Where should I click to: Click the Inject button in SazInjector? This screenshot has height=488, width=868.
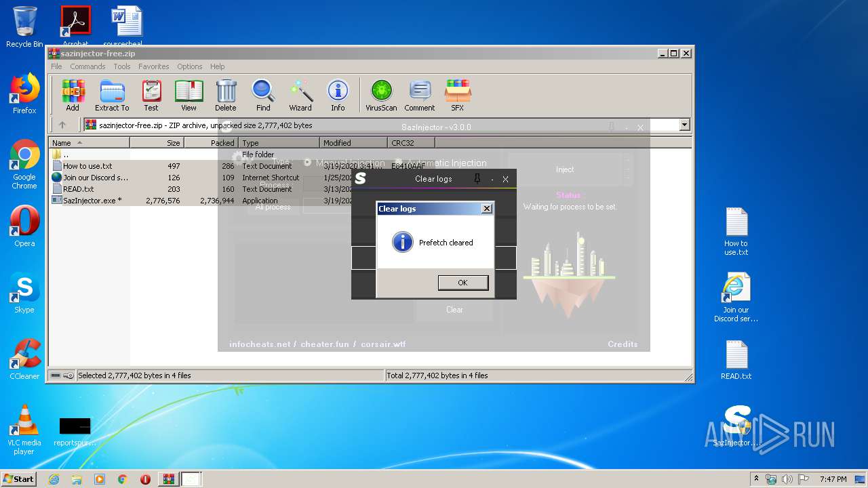pyautogui.click(x=565, y=169)
